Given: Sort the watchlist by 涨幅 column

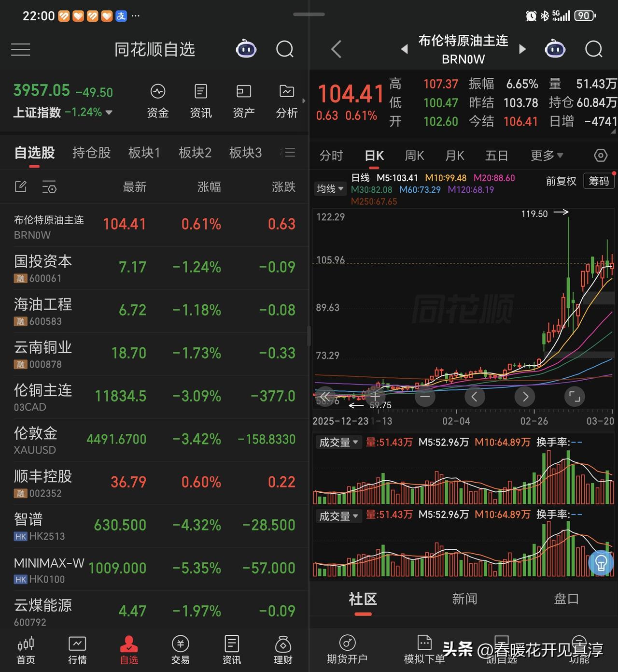Looking at the screenshot, I should coord(209,187).
